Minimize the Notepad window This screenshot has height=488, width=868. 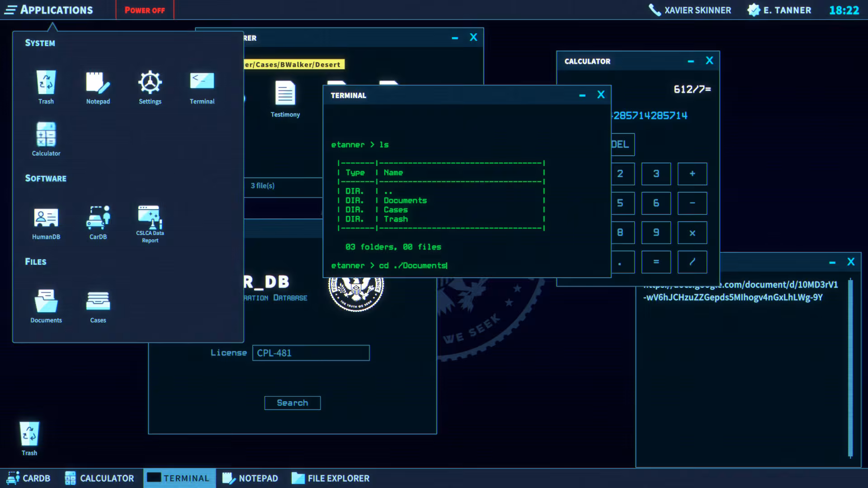click(832, 263)
